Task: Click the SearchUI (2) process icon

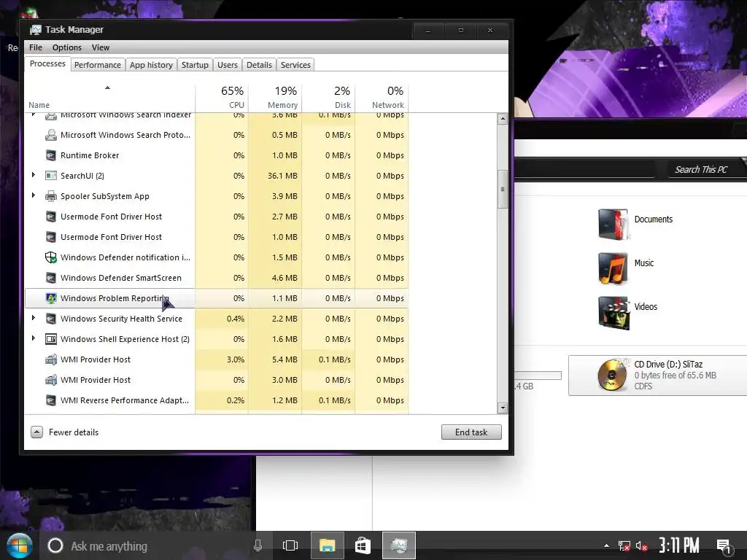Action: click(x=51, y=176)
